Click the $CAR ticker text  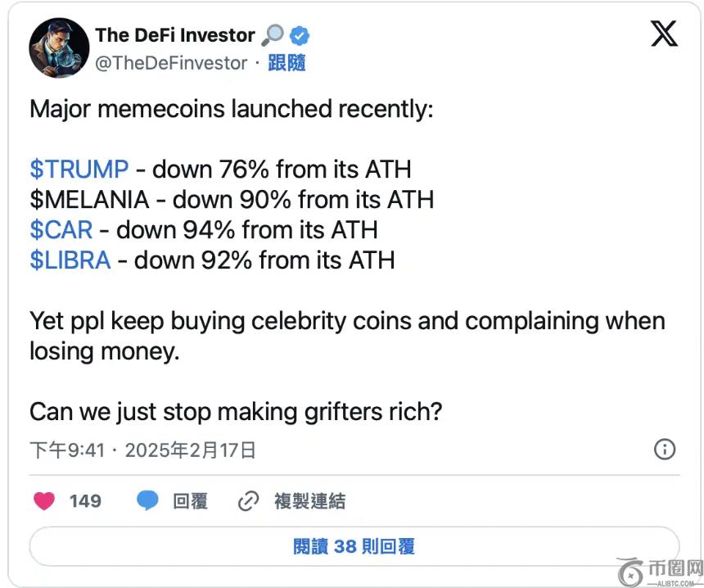click(x=61, y=230)
